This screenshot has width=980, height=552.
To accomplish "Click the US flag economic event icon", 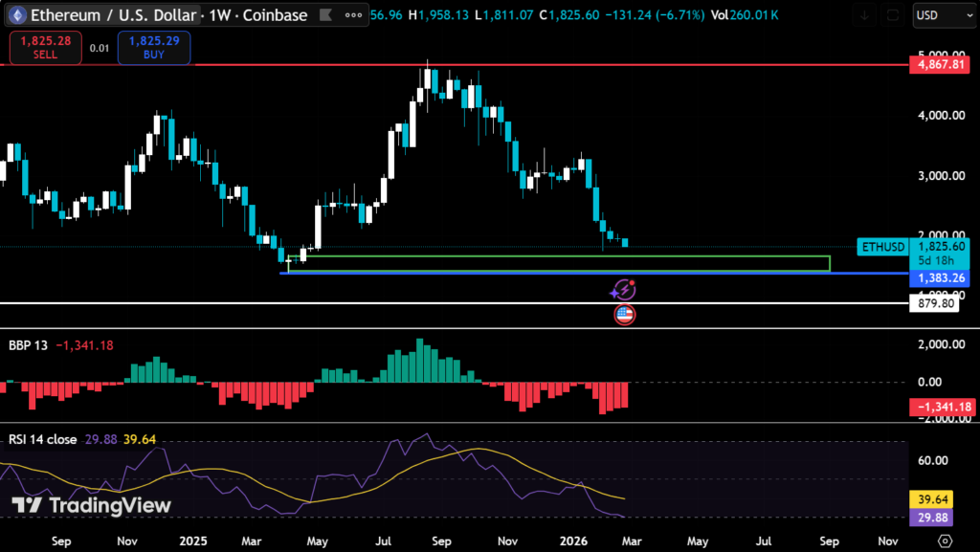I will pyautogui.click(x=624, y=313).
